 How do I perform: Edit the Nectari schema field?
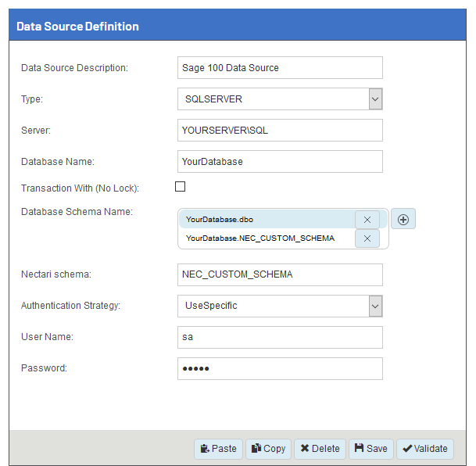point(280,275)
